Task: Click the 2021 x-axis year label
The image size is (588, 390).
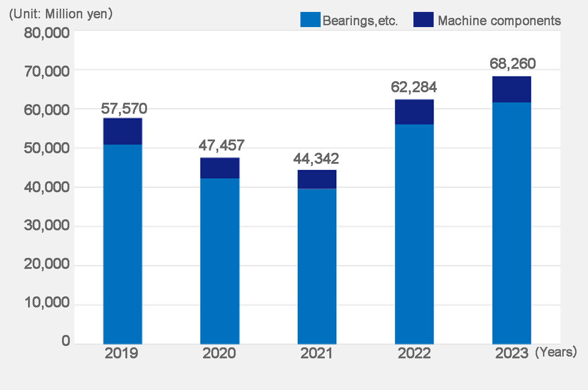Action: click(317, 353)
